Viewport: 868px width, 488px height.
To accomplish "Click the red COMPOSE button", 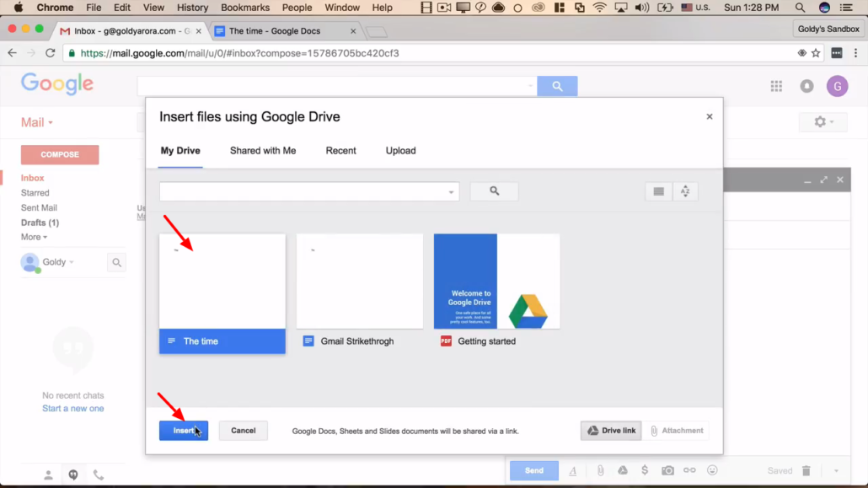I will 60,154.
